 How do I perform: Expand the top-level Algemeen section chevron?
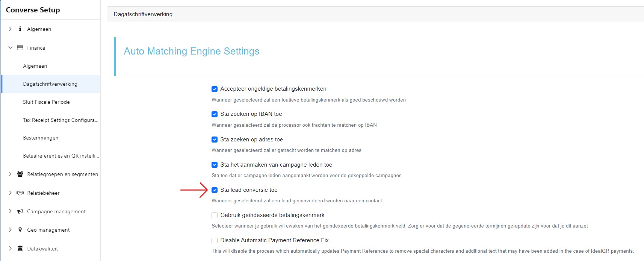tap(11, 29)
